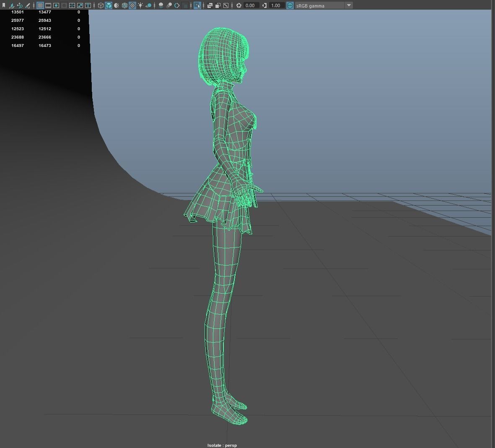Screen dimensions: 495x448
Task: Toggle X-ray active components
Action: [218, 5]
